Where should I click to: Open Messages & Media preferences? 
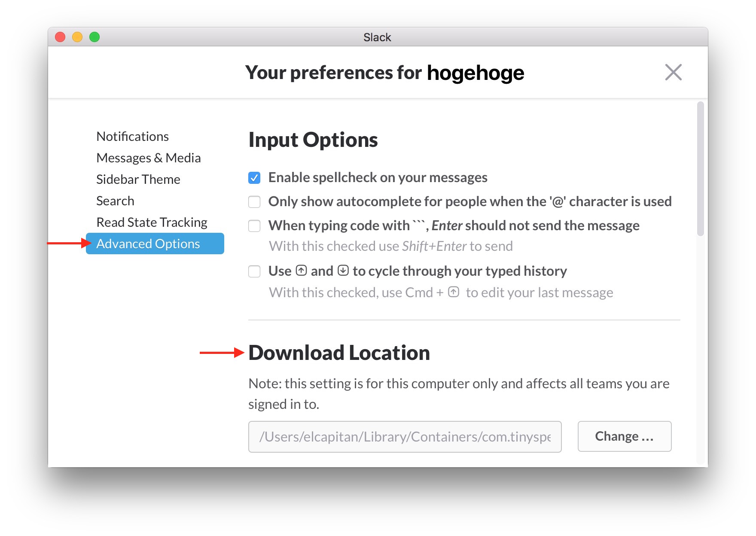pyautogui.click(x=149, y=158)
